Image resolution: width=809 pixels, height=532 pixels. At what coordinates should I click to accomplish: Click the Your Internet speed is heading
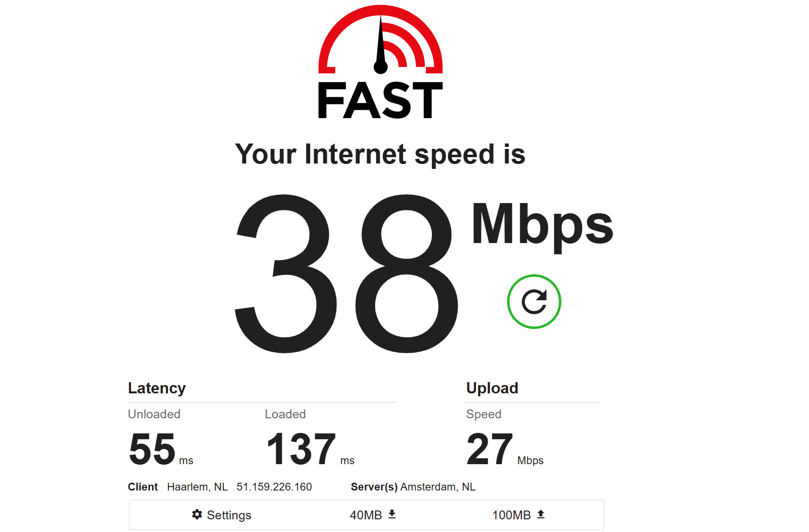[380, 155]
